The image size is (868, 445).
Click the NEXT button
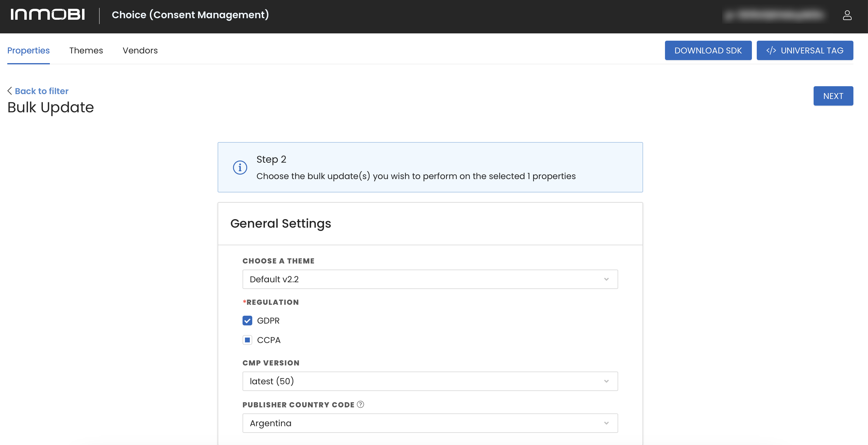833,96
